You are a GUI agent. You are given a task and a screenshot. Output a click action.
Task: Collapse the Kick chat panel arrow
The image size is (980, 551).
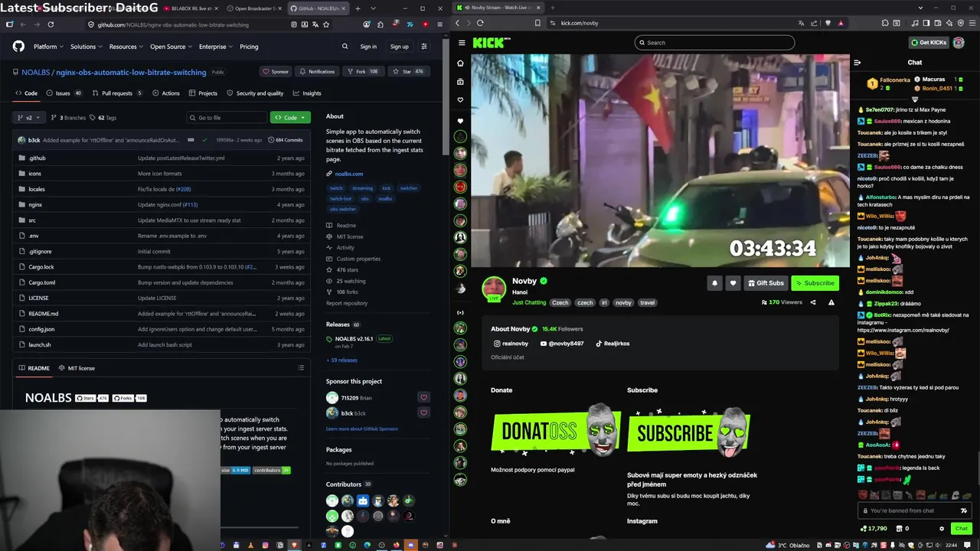pos(857,63)
